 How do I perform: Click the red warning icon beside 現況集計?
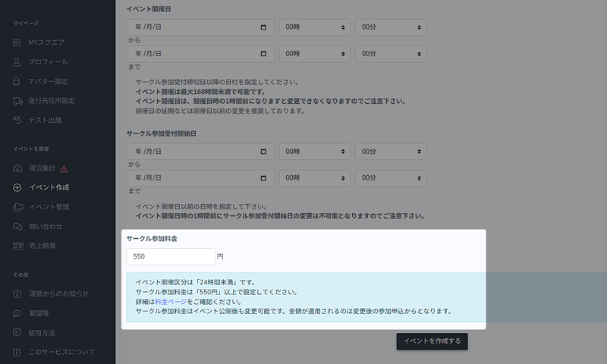64,168
